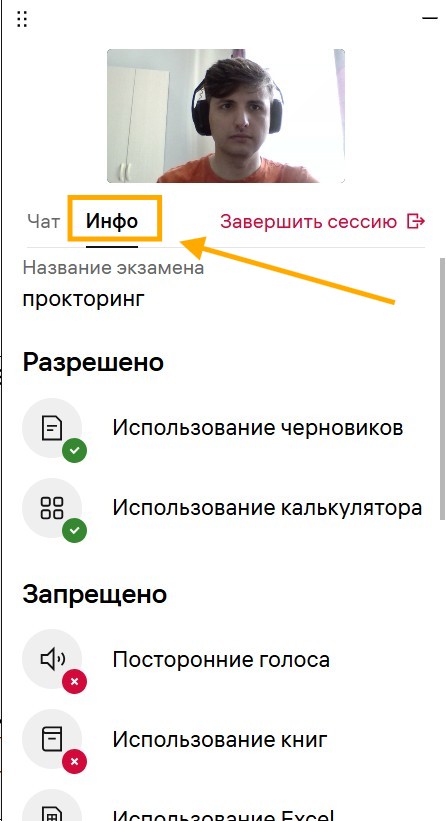
Task: Click green checkmark badge on drafts icon
Action: tap(74, 451)
